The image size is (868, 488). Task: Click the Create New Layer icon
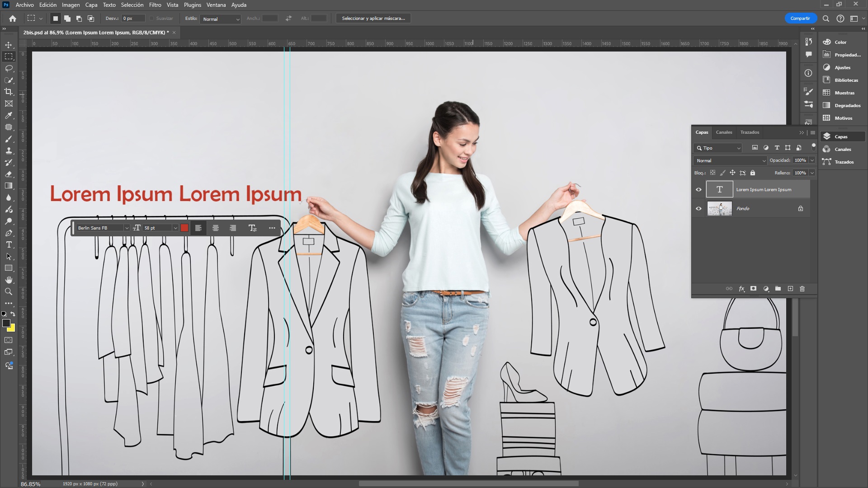(790, 288)
